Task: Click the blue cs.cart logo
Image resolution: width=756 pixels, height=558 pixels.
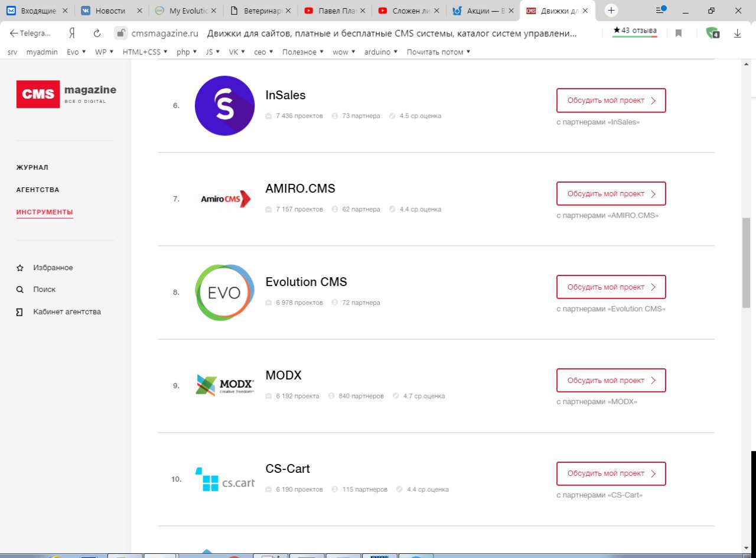Action: coord(224,479)
